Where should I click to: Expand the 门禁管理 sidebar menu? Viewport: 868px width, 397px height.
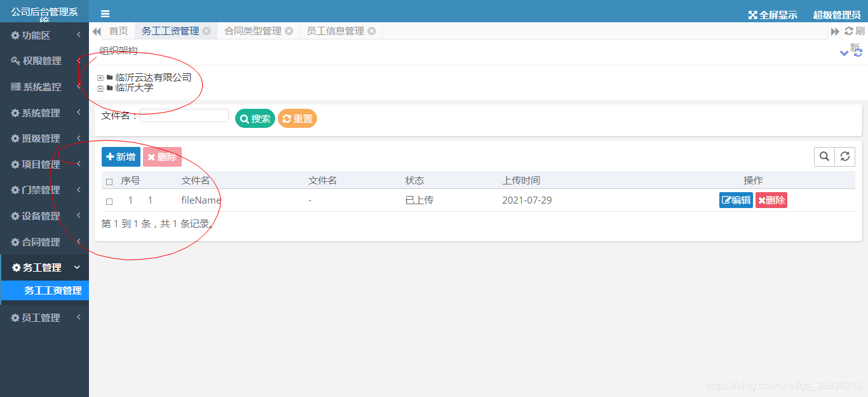click(x=44, y=190)
